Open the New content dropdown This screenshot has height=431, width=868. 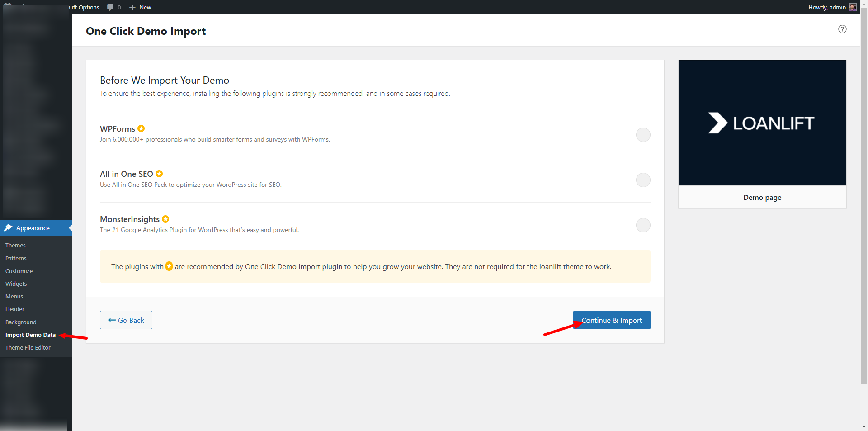145,7
